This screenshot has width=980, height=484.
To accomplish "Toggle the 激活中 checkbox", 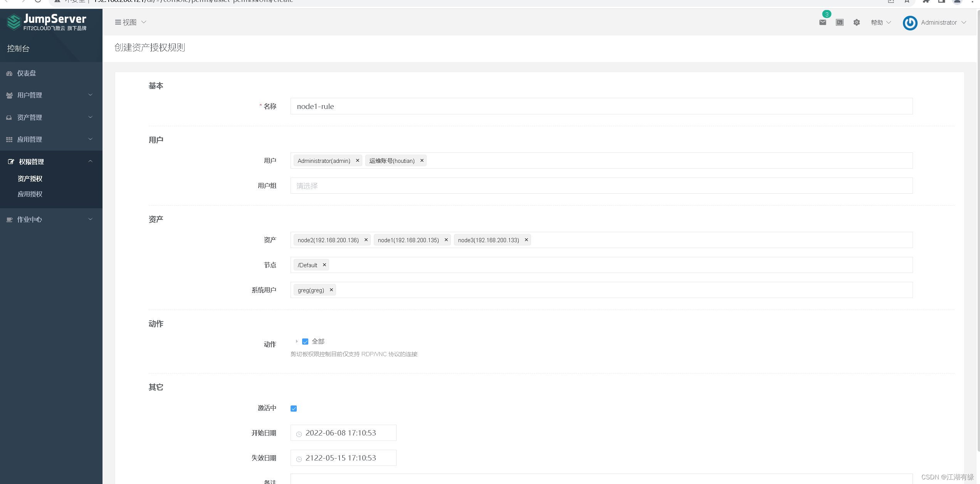I will pyautogui.click(x=294, y=409).
